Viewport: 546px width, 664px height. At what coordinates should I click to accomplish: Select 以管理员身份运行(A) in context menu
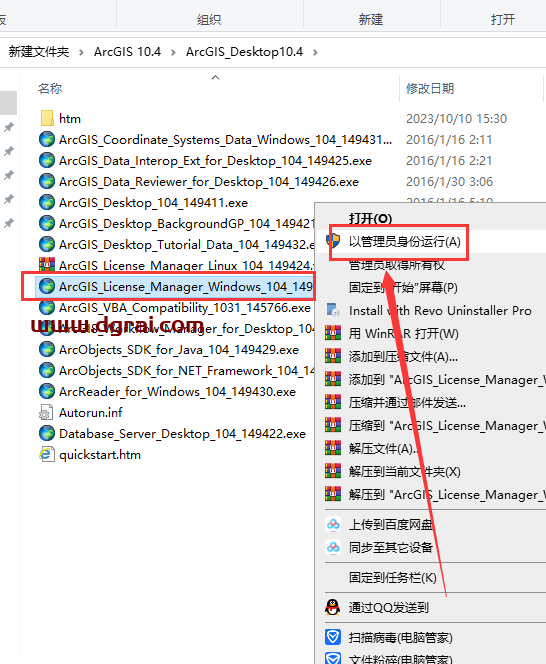click(405, 241)
